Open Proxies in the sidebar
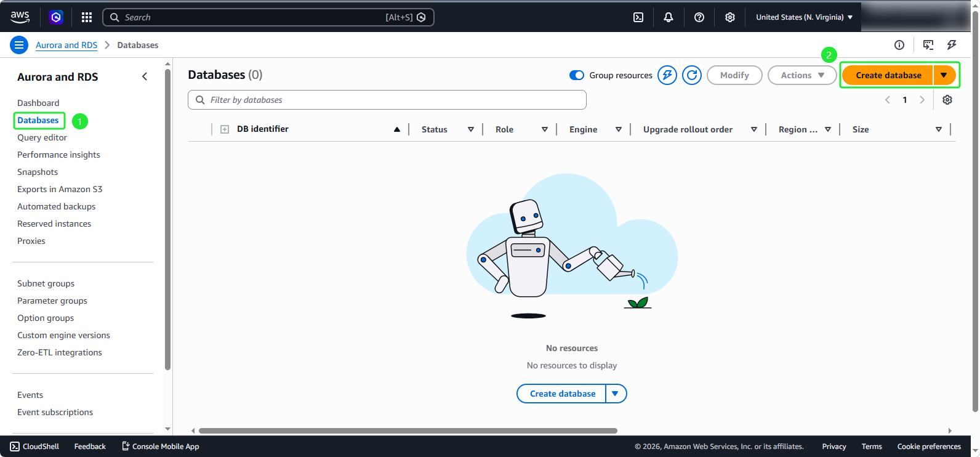The image size is (980, 457). (x=31, y=241)
